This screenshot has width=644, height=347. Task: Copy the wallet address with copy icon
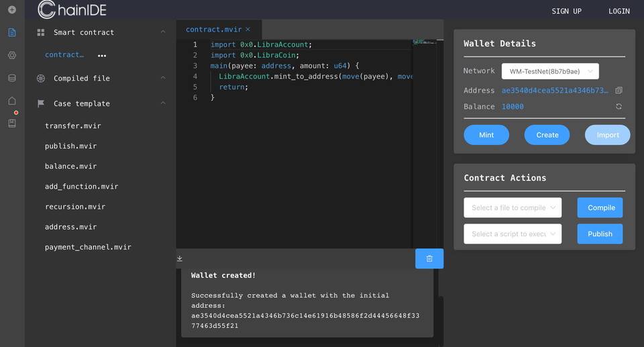pyautogui.click(x=619, y=90)
